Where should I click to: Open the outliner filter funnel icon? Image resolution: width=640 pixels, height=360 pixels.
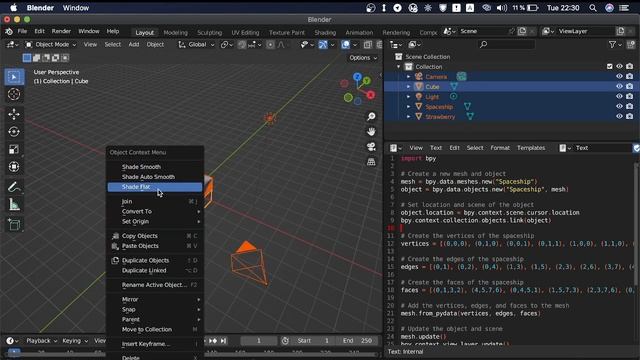click(613, 44)
